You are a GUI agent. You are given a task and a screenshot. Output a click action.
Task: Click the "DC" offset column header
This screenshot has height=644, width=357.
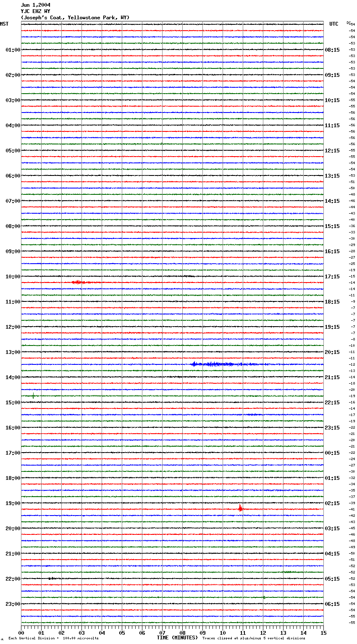point(349,23)
